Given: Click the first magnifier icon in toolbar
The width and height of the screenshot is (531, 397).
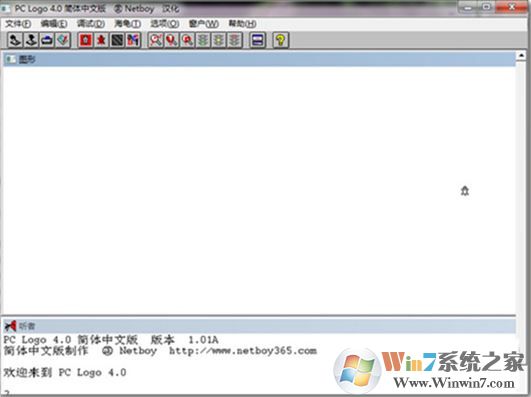Looking at the screenshot, I should pos(156,40).
